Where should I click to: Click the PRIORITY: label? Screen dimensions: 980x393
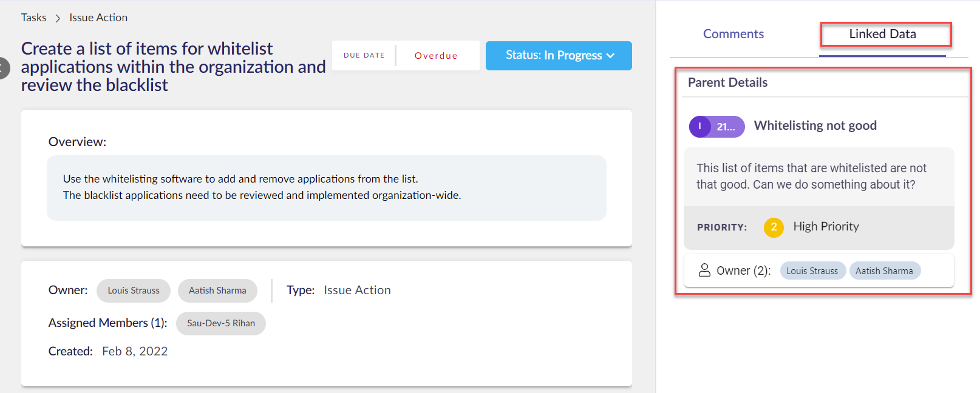point(722,227)
